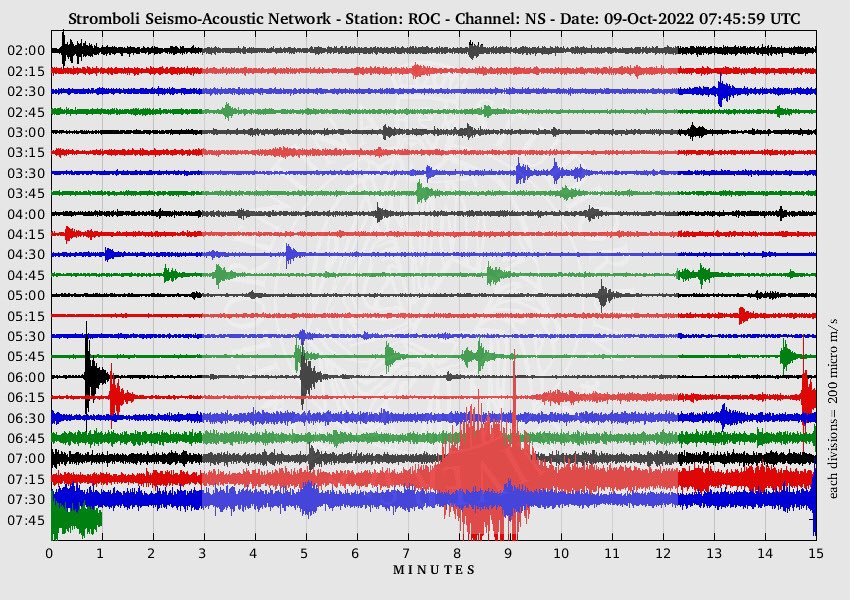The height and width of the screenshot is (600, 850).
Task: Click the "each divisions= 200 micro m/s" label
Action: tap(833, 408)
